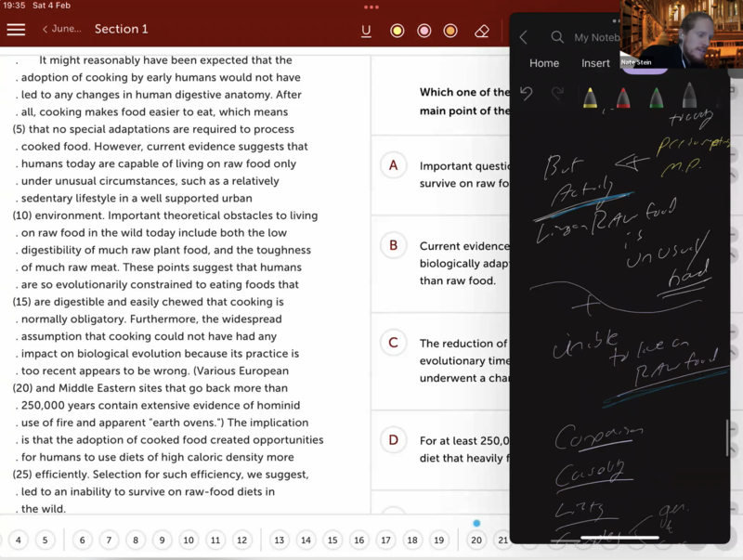Switch to notebook Home tab
The height and width of the screenshot is (560, 743).
pyautogui.click(x=544, y=63)
